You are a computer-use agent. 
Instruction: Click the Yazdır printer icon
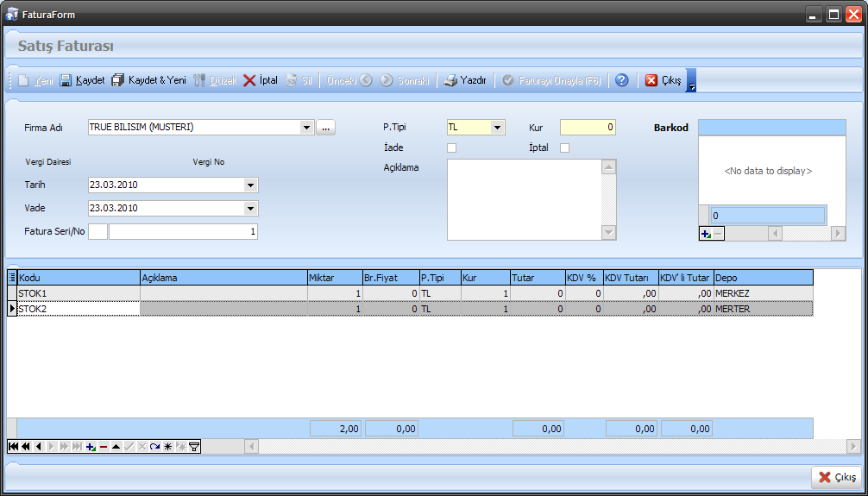coord(450,80)
